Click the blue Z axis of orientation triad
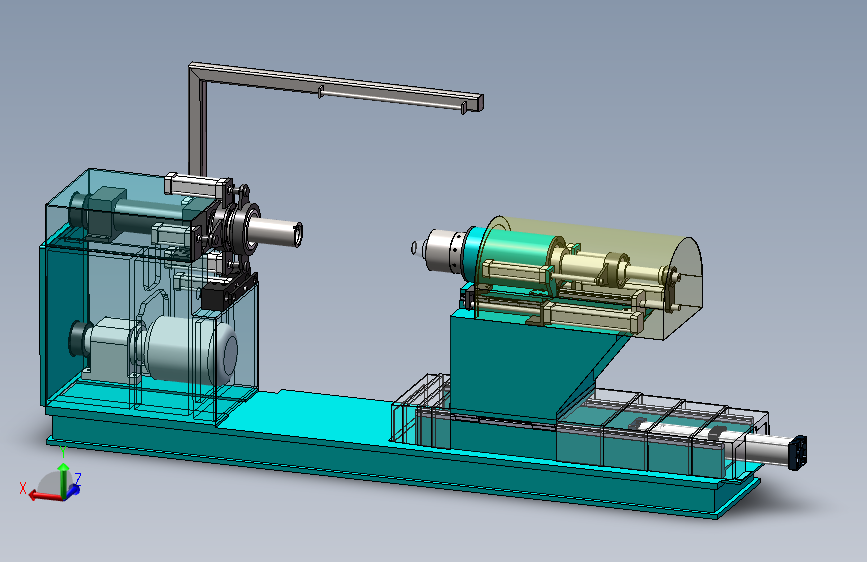This screenshot has width=867, height=562. click(x=74, y=489)
